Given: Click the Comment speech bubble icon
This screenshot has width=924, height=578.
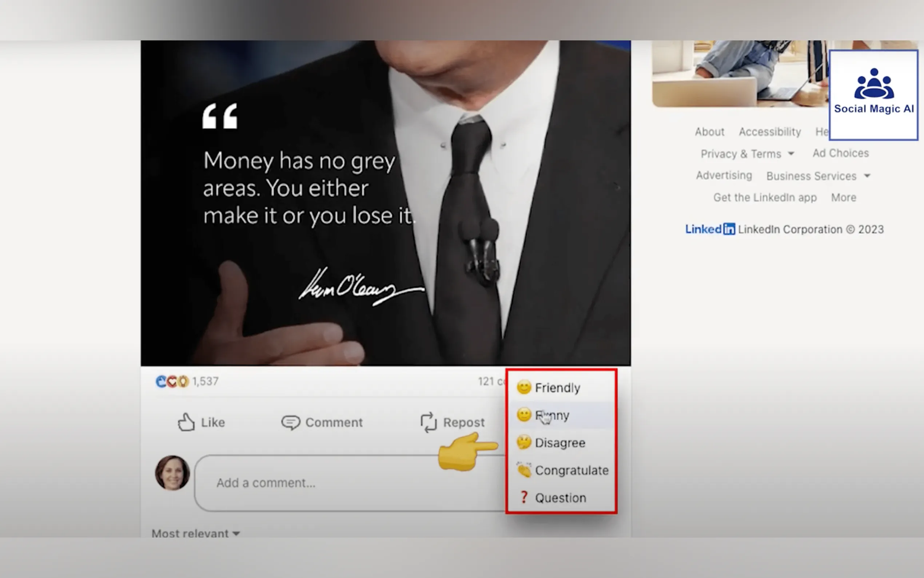Looking at the screenshot, I should point(290,423).
